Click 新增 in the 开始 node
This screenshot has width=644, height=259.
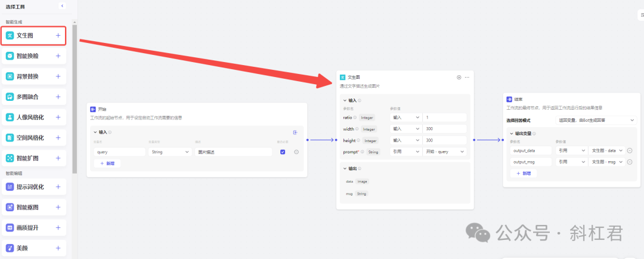point(107,163)
